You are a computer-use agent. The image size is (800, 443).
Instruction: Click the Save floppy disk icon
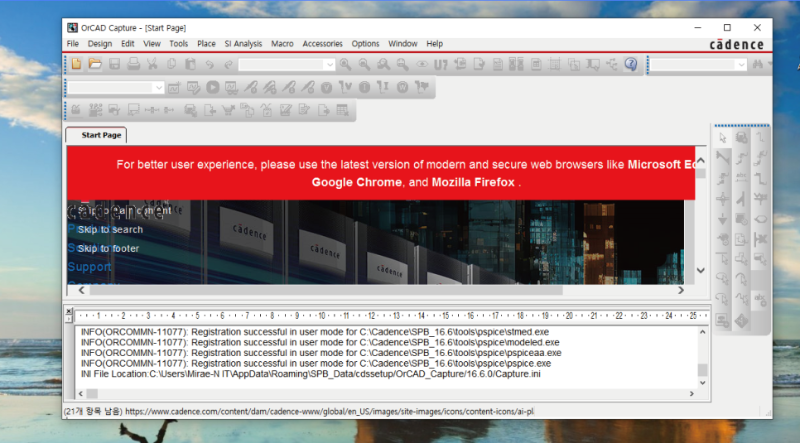pos(114,64)
